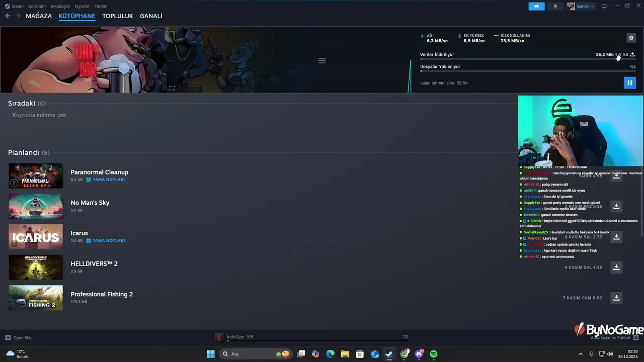The image size is (644, 362).
Task: Click the Liar's Bar banner artwork
Action: pos(151,60)
